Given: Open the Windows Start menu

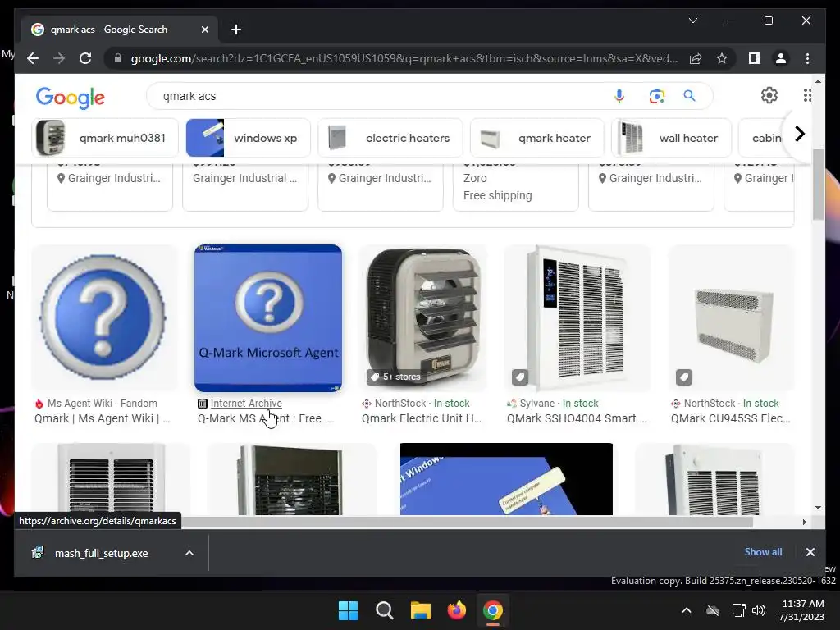Looking at the screenshot, I should pos(348,610).
